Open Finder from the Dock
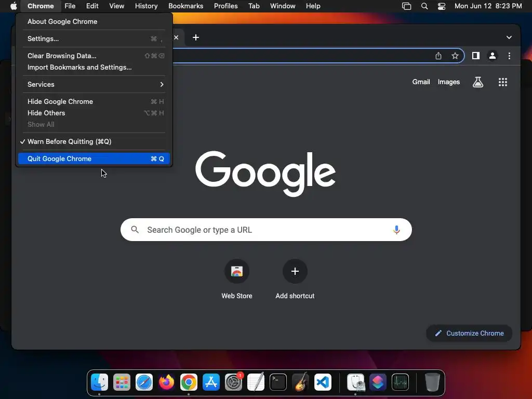Screen dimensions: 532x399 click(x=99, y=382)
